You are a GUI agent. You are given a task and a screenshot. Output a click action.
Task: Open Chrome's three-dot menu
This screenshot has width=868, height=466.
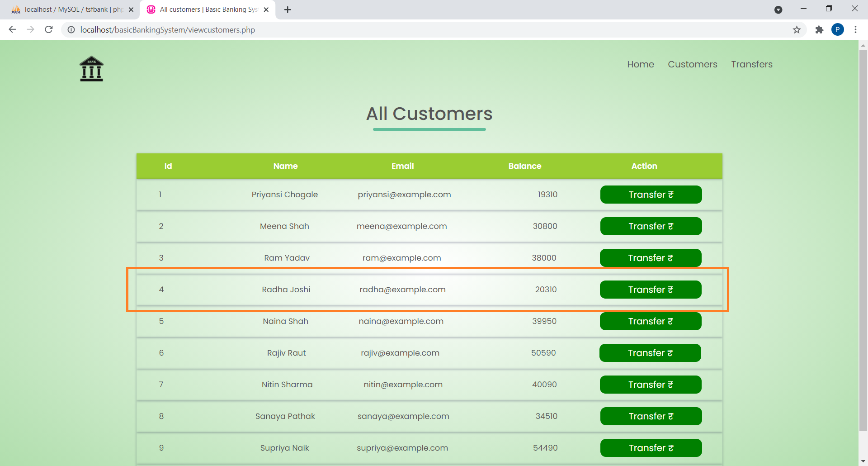pos(856,30)
